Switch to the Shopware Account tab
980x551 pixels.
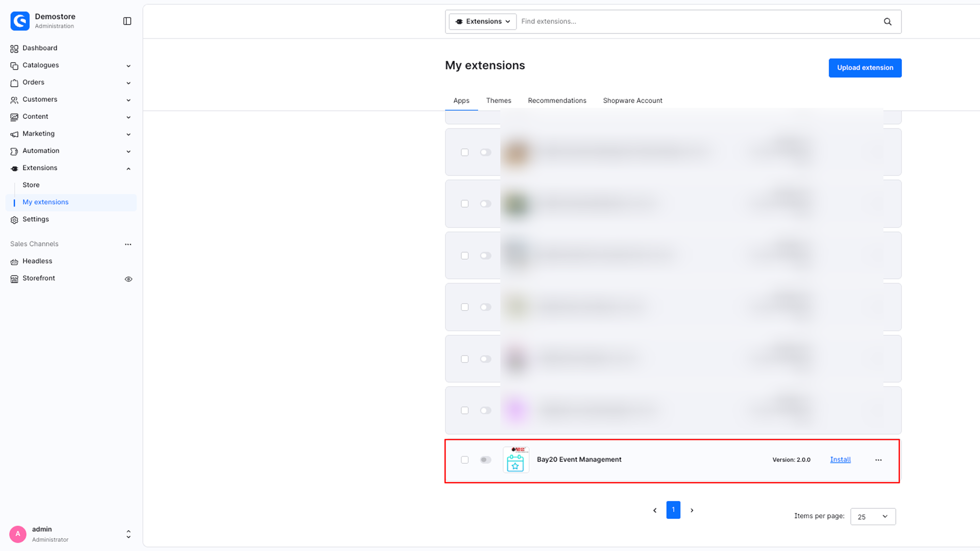click(x=632, y=101)
